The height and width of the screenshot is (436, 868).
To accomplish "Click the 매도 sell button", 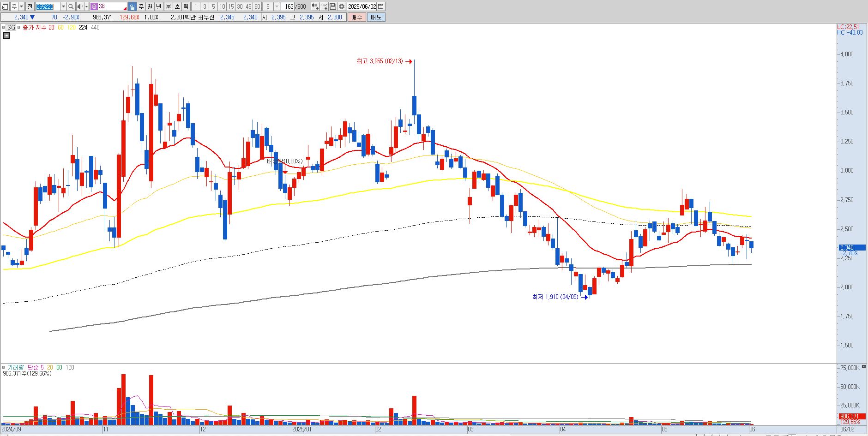I will pos(376,17).
